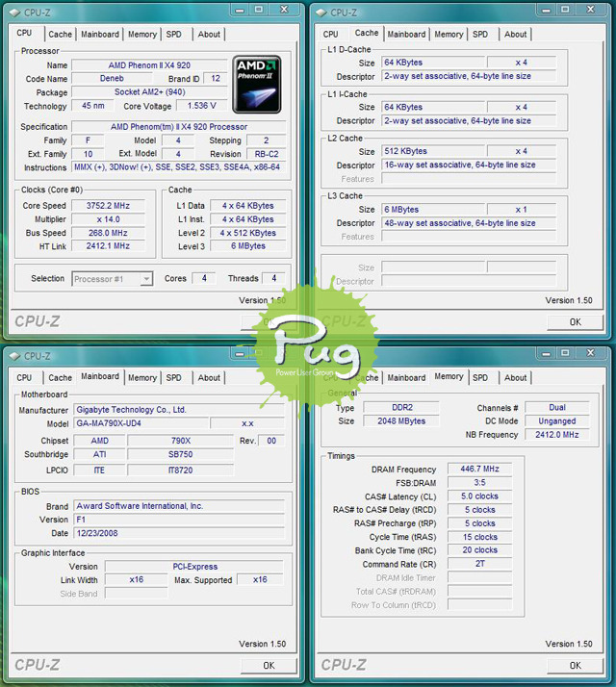
Task: Switch to CPU tab in Mainboard window
Action: click(24, 378)
